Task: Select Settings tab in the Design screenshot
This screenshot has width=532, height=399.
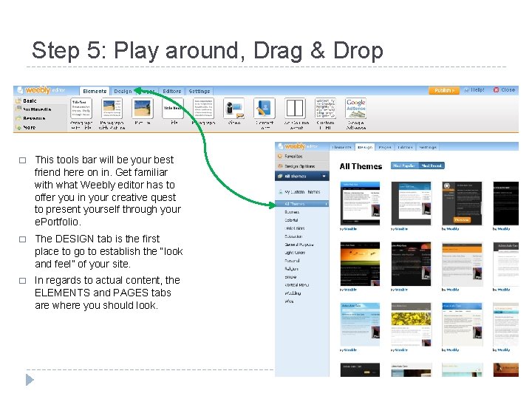Action: coord(428,147)
